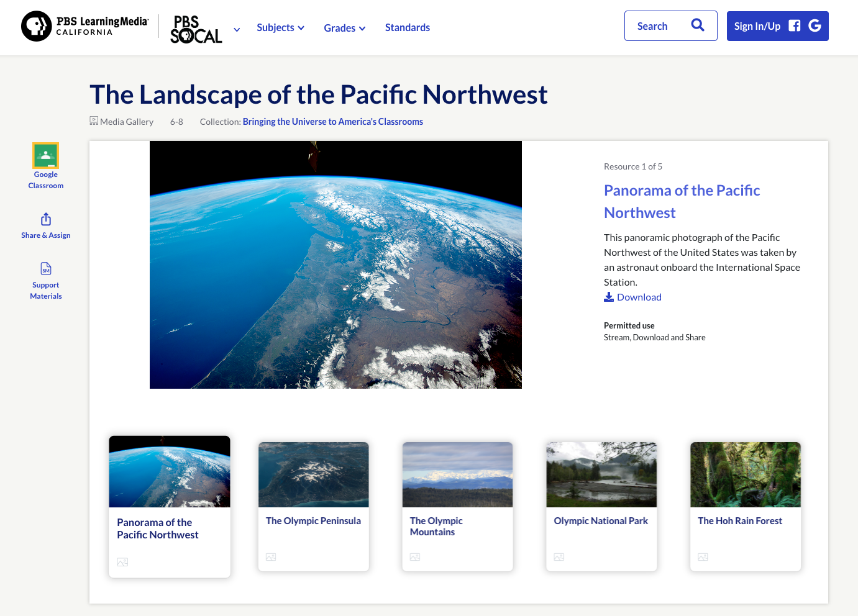Click the Download link for the panorama image
Screen dimensions: 858x616
(639, 297)
